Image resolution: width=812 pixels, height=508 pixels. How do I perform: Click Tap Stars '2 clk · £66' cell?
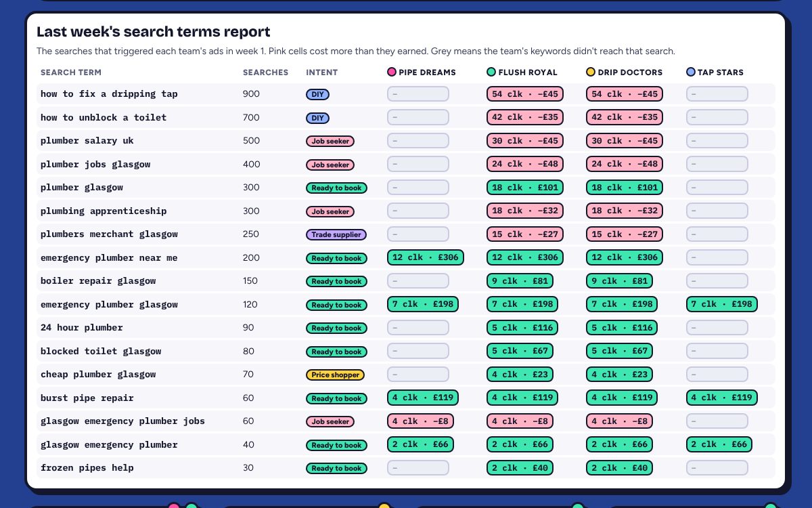719,444
